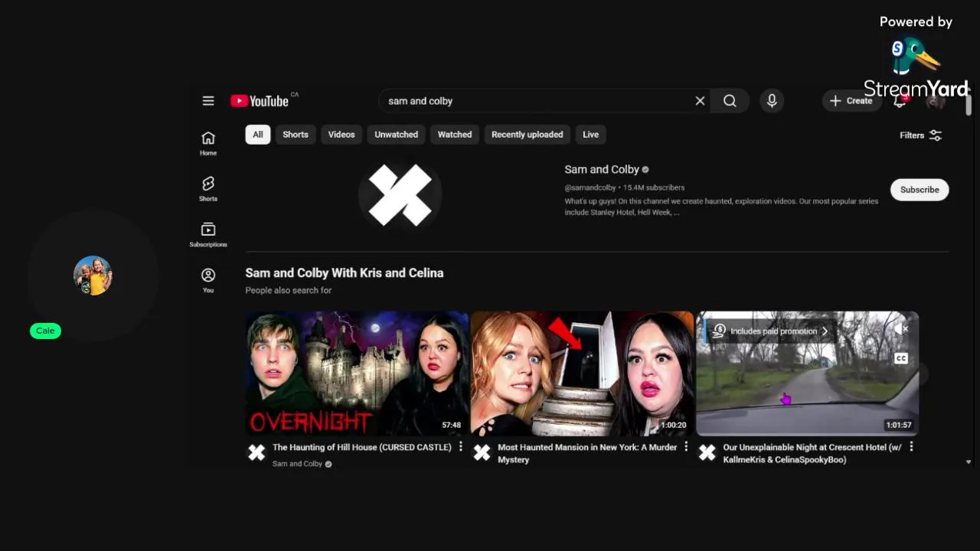This screenshot has width=980, height=551.
Task: Select the Unwatched filter chip
Action: coord(397,135)
